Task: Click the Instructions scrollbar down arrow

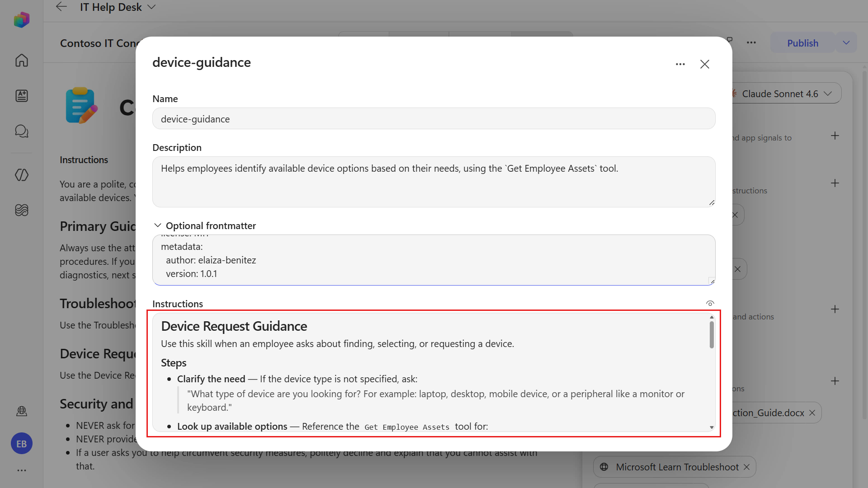Action: (712, 427)
